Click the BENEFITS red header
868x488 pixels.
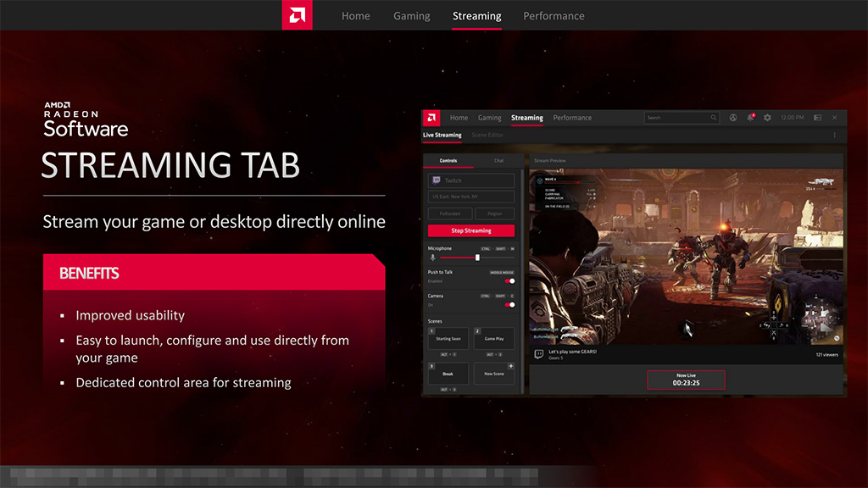click(214, 272)
